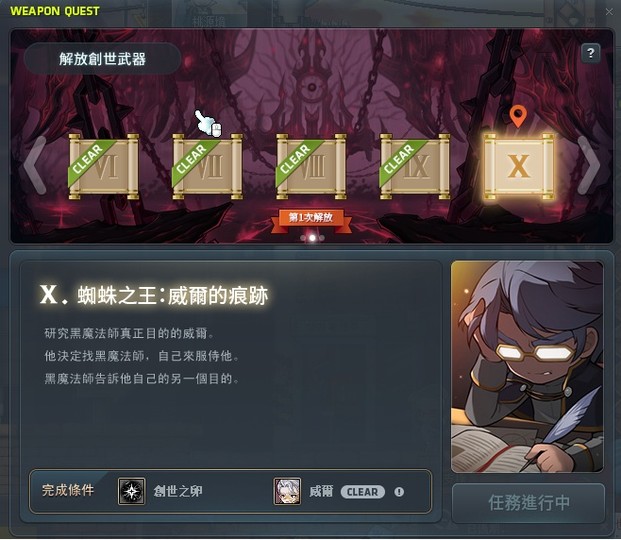This screenshot has width=621, height=540.
Task: Open the question mark help icon
Action: [x=591, y=53]
